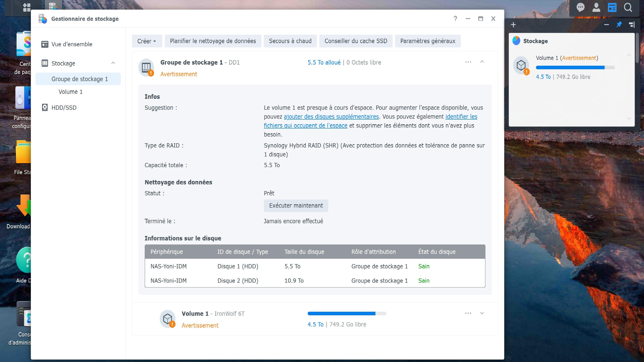Image resolution: width=644 pixels, height=362 pixels.
Task: Collapse the Stockage sidebar section
Action: coord(113,63)
